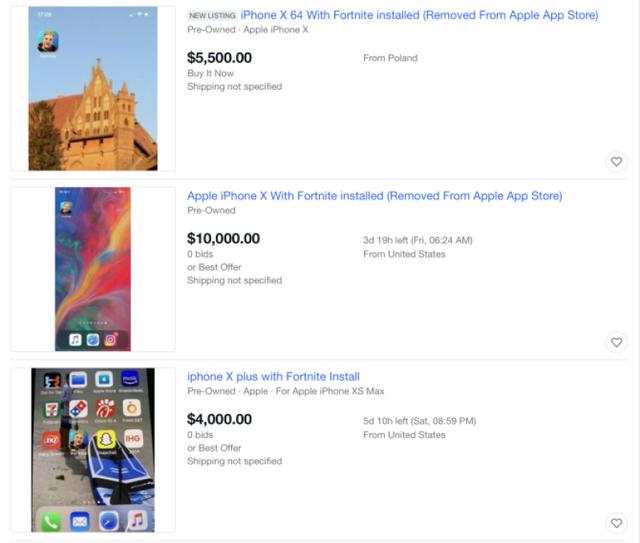
Task: Open 'iphone X plus with Fortnite Install' link
Action: pyautogui.click(x=273, y=377)
